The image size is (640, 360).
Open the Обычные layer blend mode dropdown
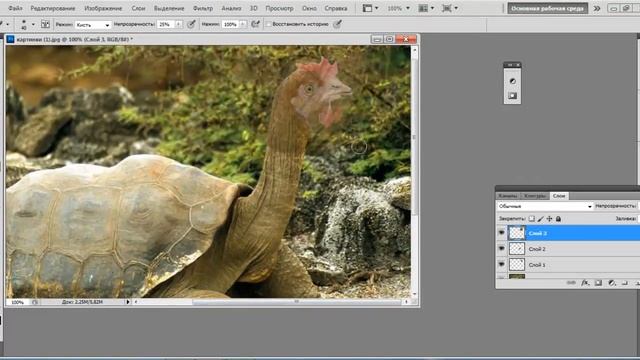(x=544, y=206)
